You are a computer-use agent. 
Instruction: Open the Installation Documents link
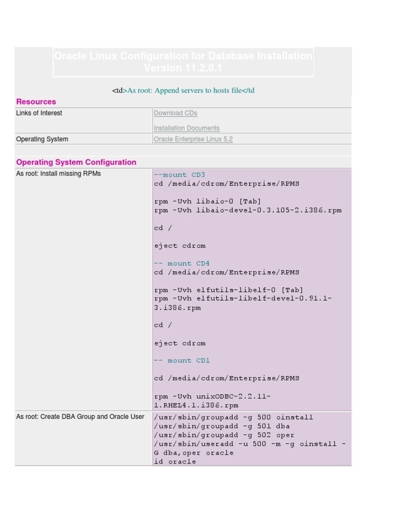point(187,128)
